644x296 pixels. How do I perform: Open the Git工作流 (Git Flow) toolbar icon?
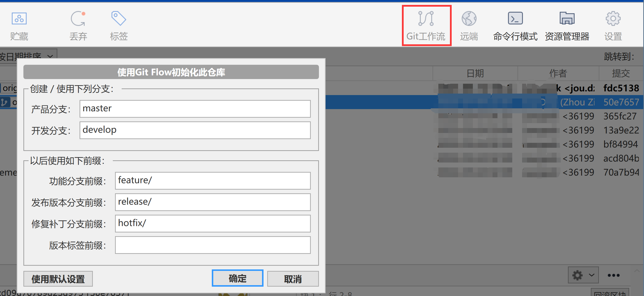(426, 26)
